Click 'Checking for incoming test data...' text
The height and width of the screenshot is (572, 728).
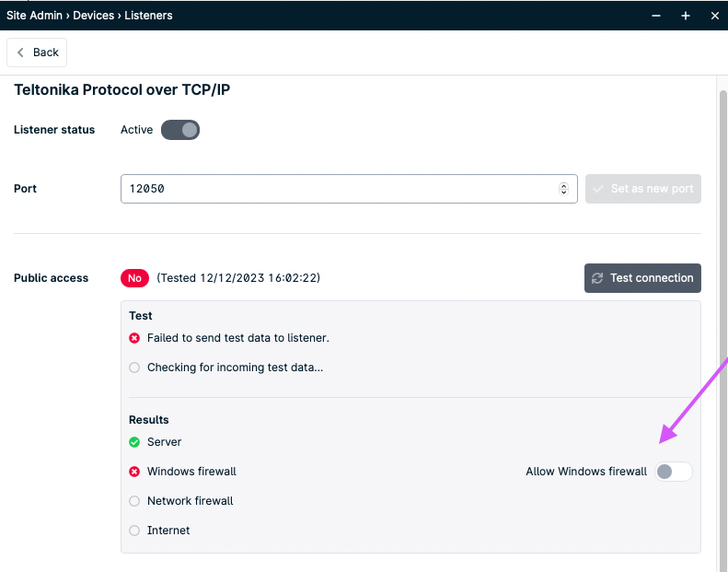(x=235, y=368)
